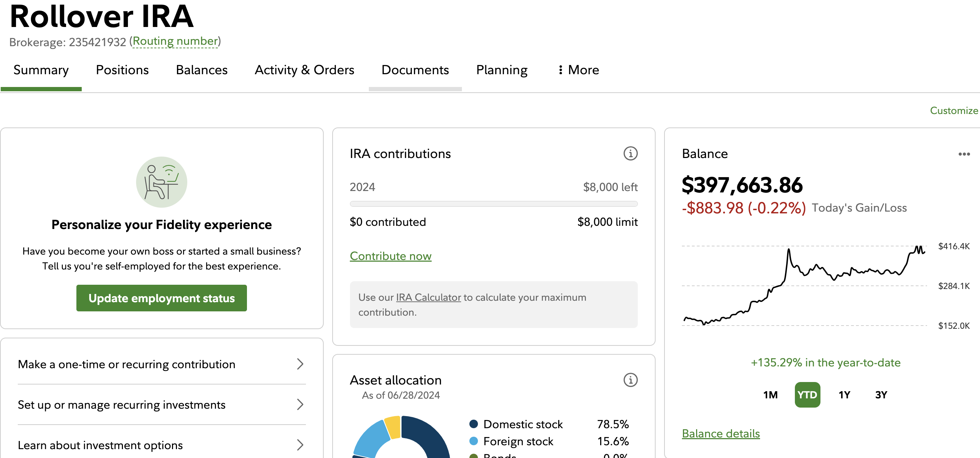Click the $284.1K chart axis label
The height and width of the screenshot is (458, 980).
[x=954, y=285]
